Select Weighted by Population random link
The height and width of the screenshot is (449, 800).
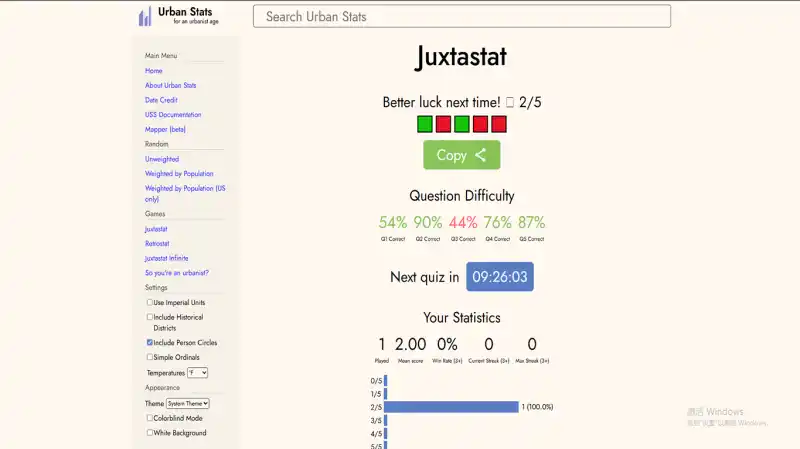click(179, 173)
